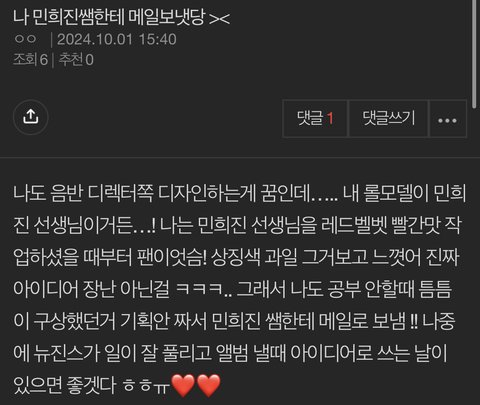Click the post date 2024.10.01 15:40

click(x=117, y=39)
